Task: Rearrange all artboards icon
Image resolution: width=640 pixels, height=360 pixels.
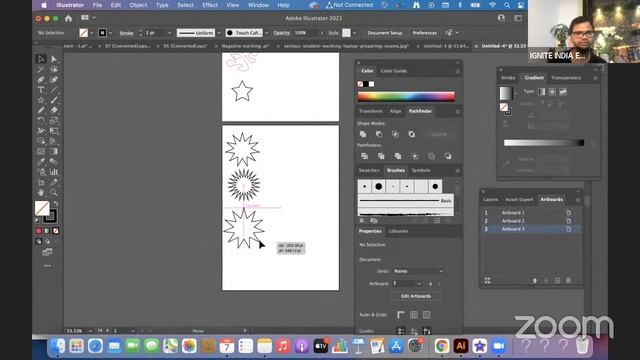Action: pos(487,280)
